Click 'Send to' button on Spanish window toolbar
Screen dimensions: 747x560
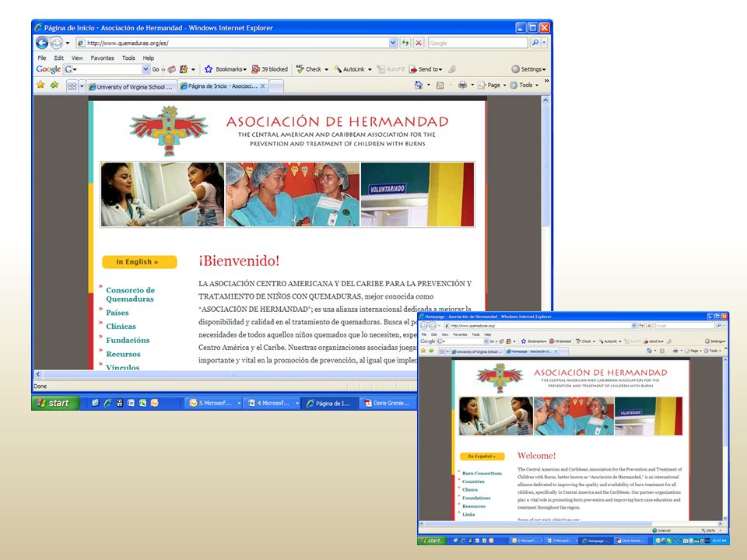pyautogui.click(x=426, y=69)
